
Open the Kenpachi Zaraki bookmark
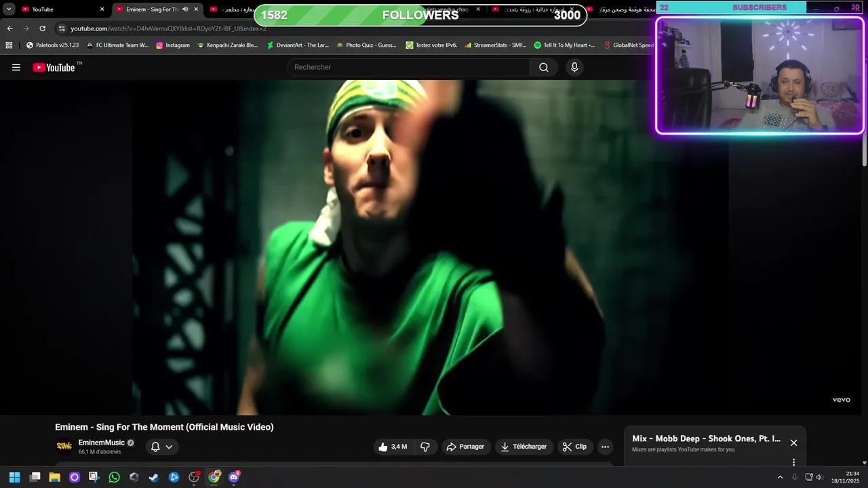pyautogui.click(x=227, y=45)
